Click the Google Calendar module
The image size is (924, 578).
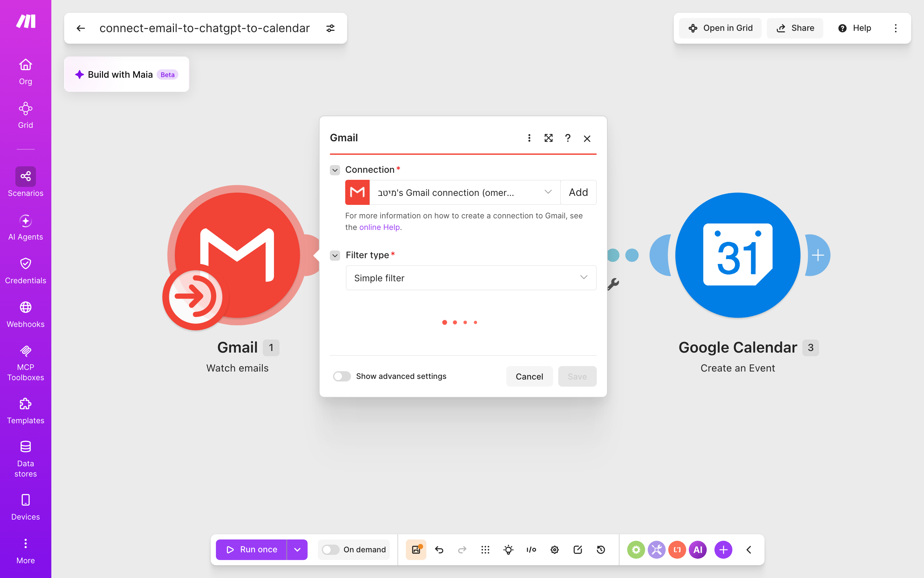[x=738, y=255]
